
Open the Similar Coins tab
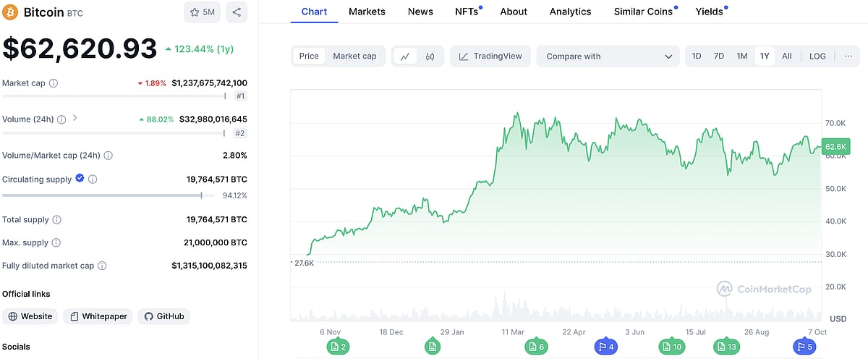[x=644, y=12]
